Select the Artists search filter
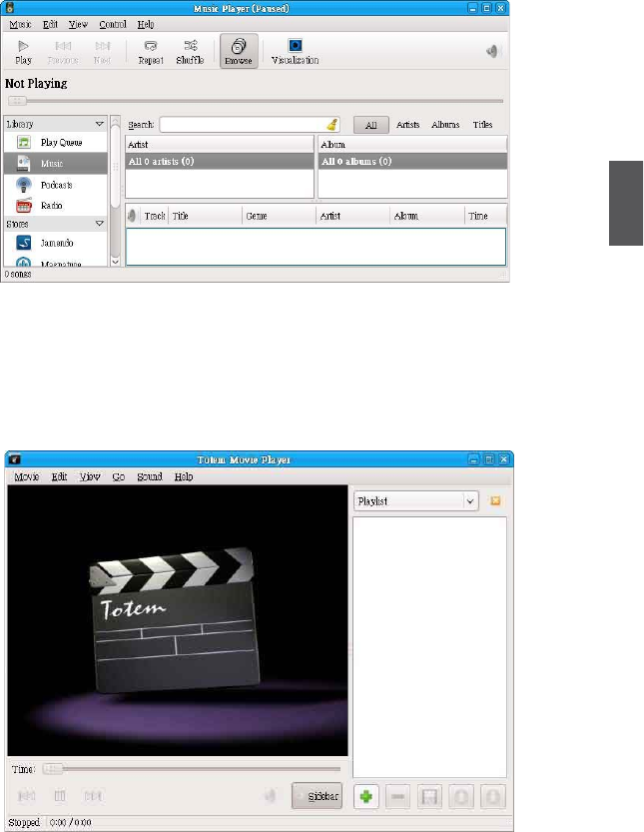This screenshot has width=644, height=832. point(407,125)
